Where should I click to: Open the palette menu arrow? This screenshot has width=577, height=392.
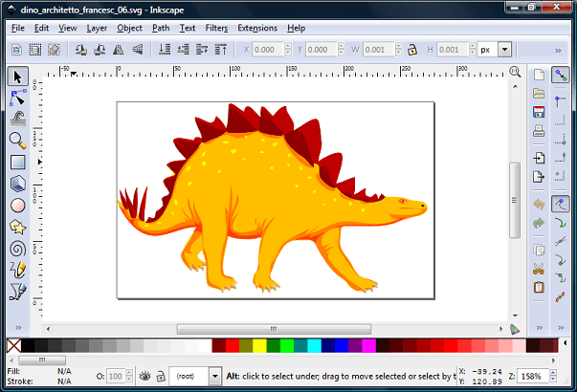tap(566, 343)
